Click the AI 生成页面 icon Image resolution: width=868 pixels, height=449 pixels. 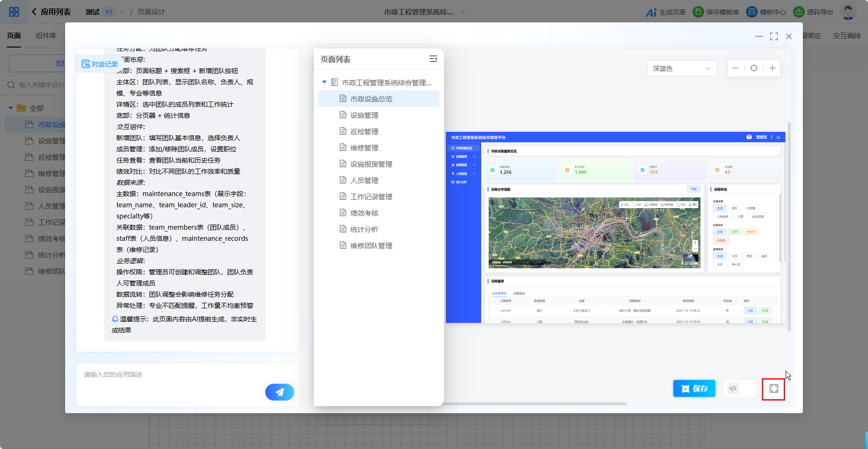[651, 12]
